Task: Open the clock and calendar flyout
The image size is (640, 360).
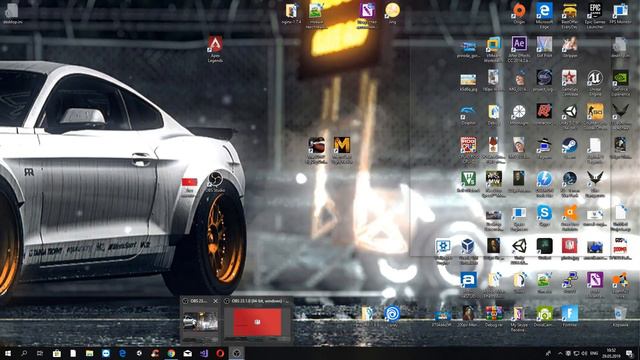Action: (x=611, y=353)
